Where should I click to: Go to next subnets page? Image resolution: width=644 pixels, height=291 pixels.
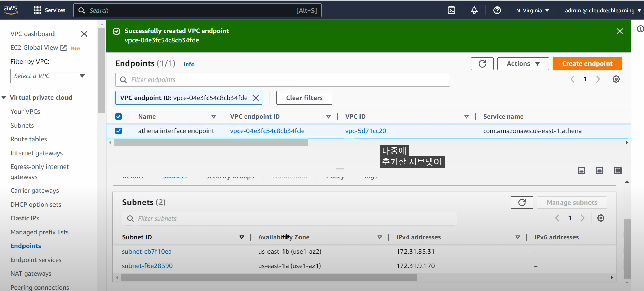583,218
